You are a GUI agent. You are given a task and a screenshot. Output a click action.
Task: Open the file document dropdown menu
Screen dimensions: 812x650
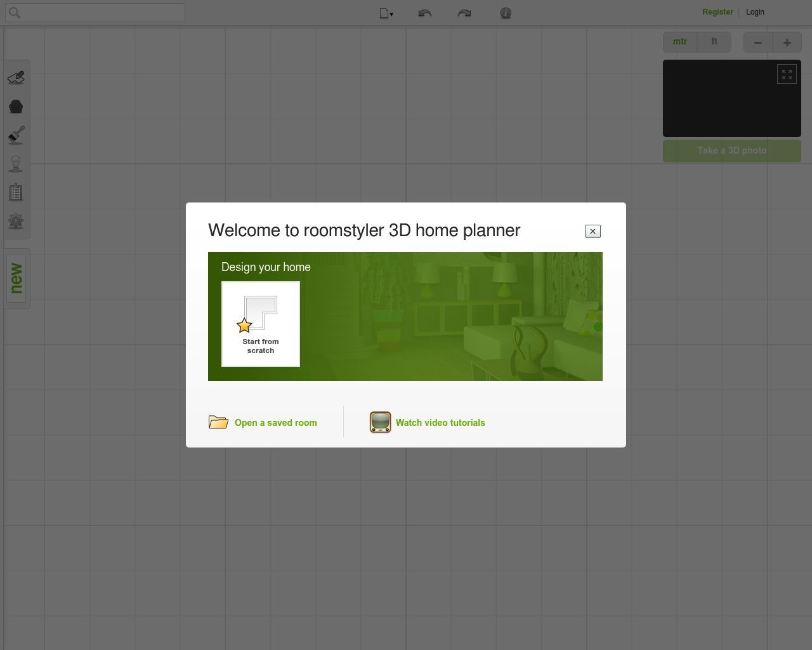coord(386,13)
